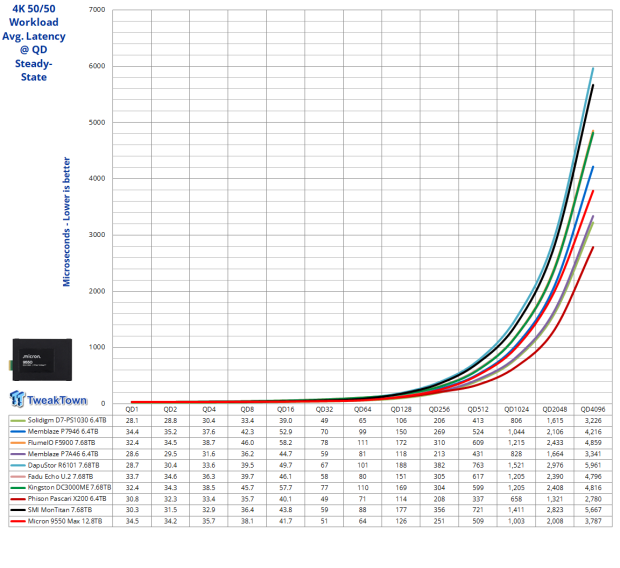Viewport: 620px width, 568px height.
Task: Click the DapuStor R6101 legend color marker
Action: [21, 477]
